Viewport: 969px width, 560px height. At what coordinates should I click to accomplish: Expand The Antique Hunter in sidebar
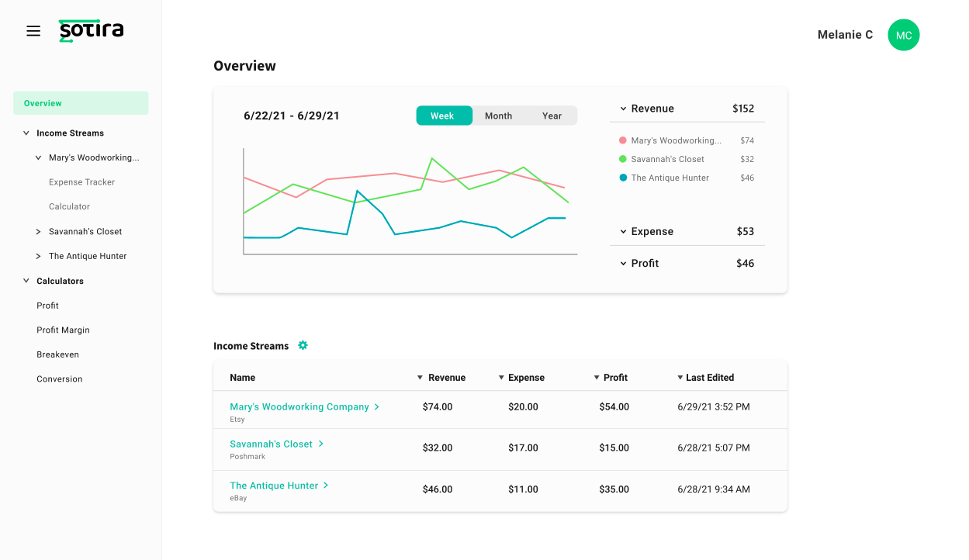(x=39, y=256)
